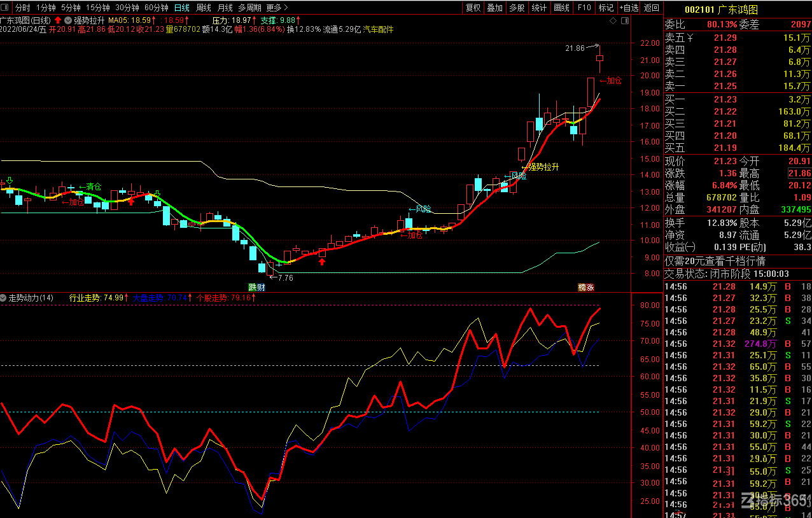Select the 1分钟 period tab
The width and height of the screenshot is (812, 518).
point(46,8)
